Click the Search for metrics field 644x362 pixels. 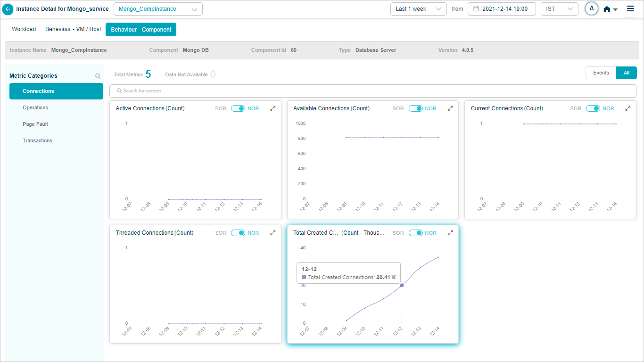tap(372, 90)
